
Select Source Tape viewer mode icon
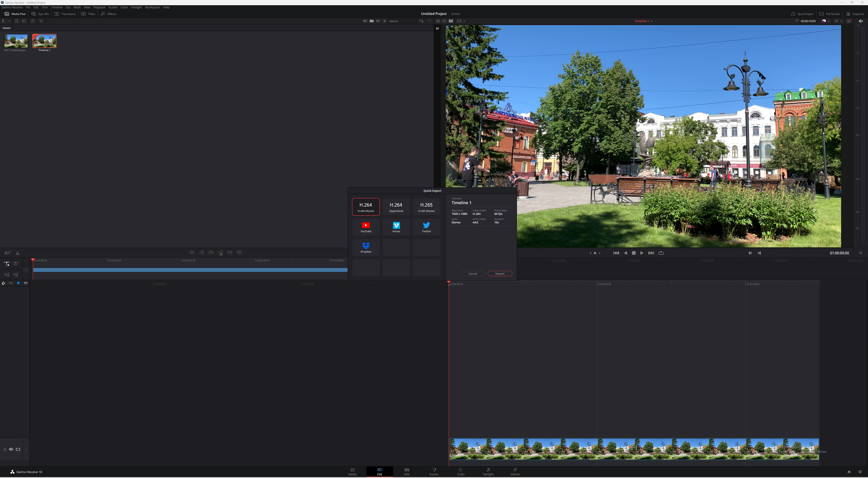click(444, 21)
